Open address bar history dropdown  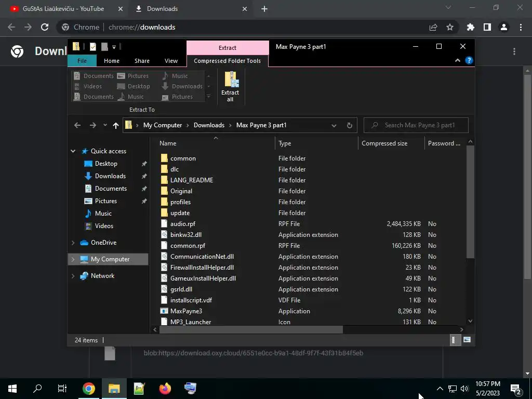point(334,126)
